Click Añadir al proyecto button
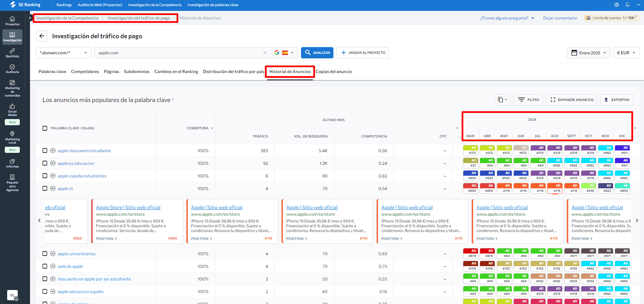Screen dimensions: 644x304 pos(363,53)
